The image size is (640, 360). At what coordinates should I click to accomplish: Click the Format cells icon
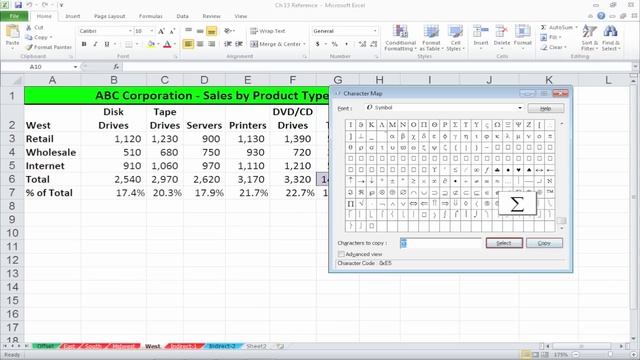522,32
